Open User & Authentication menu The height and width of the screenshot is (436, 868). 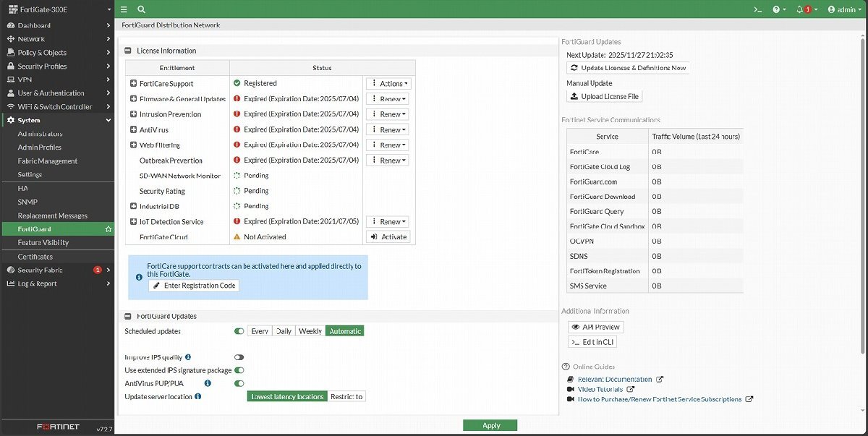tap(57, 93)
